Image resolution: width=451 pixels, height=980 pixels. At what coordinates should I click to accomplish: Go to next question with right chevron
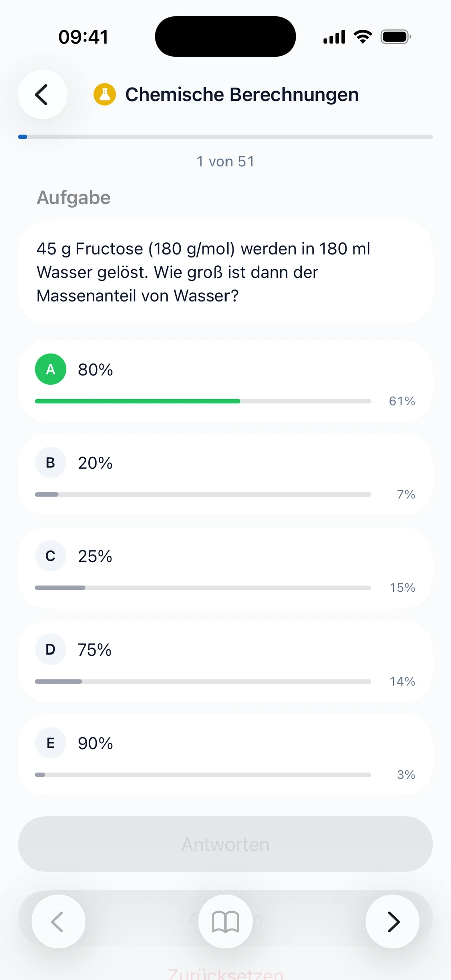(x=392, y=921)
